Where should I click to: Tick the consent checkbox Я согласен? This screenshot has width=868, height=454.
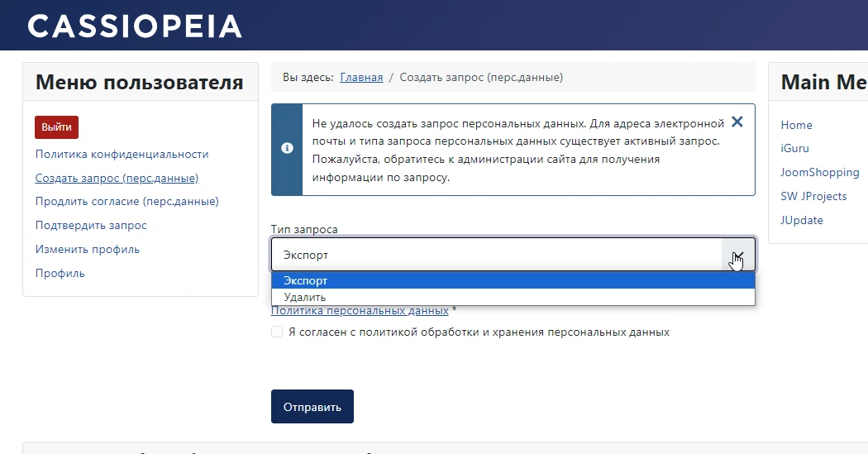coord(277,332)
